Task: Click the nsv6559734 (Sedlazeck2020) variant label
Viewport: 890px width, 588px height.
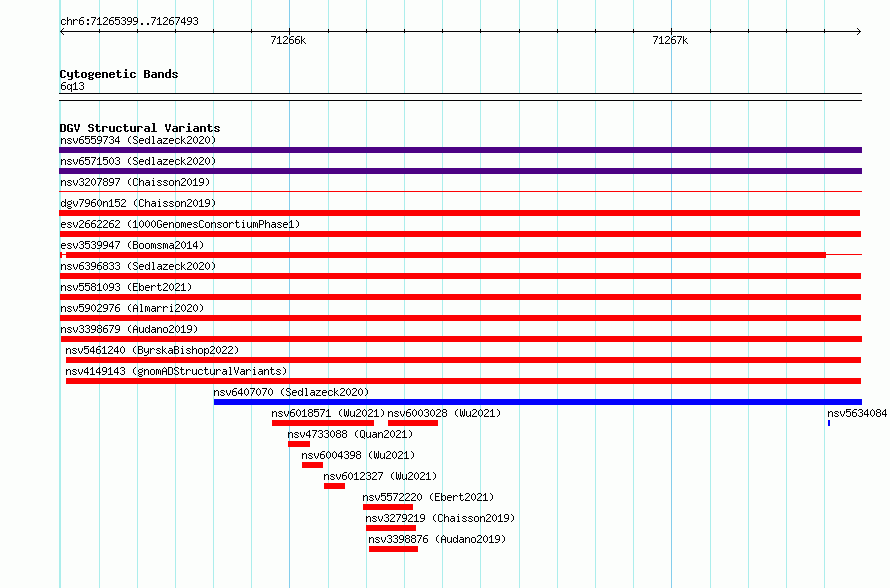Action: click(138, 140)
